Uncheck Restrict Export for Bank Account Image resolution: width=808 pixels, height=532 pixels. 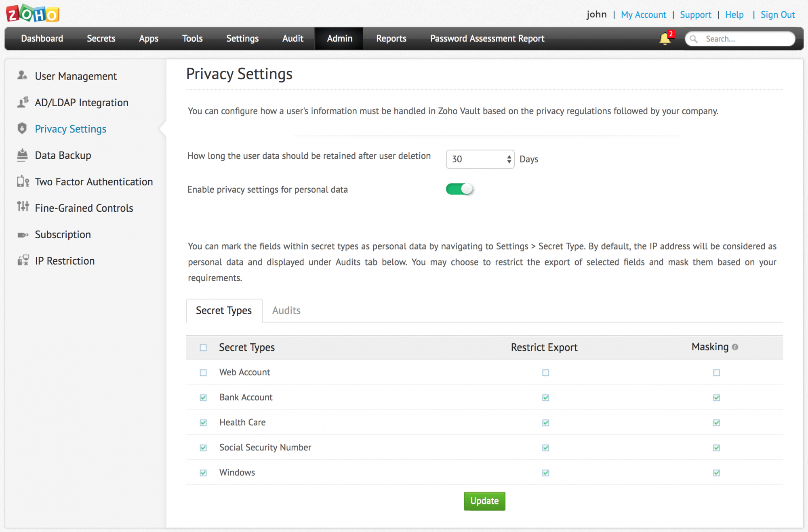coord(545,397)
